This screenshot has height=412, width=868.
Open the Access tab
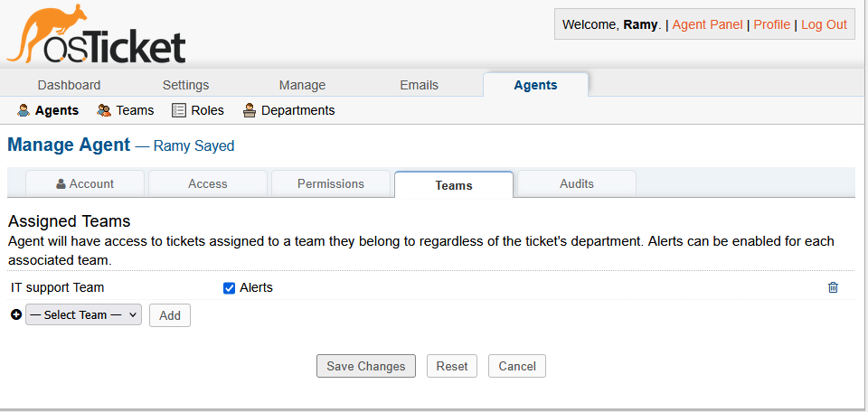click(208, 183)
